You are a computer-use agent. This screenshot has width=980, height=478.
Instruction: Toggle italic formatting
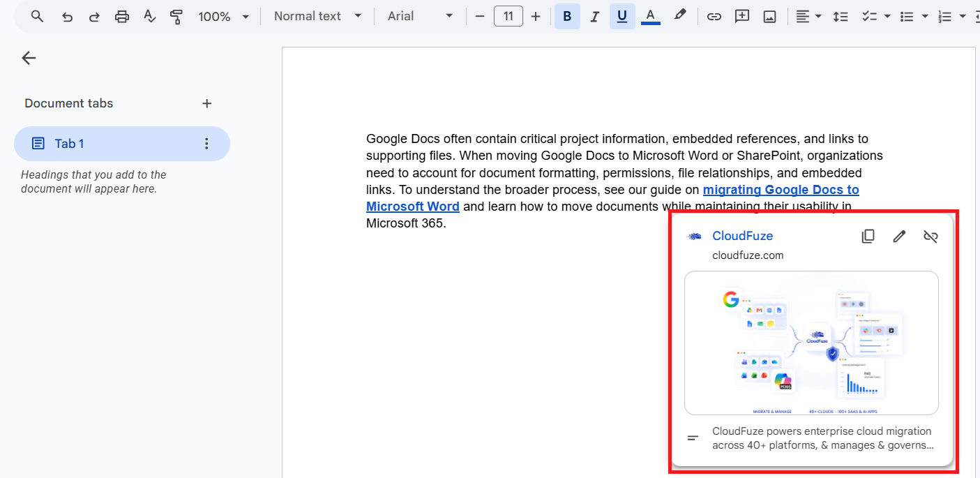pos(594,16)
